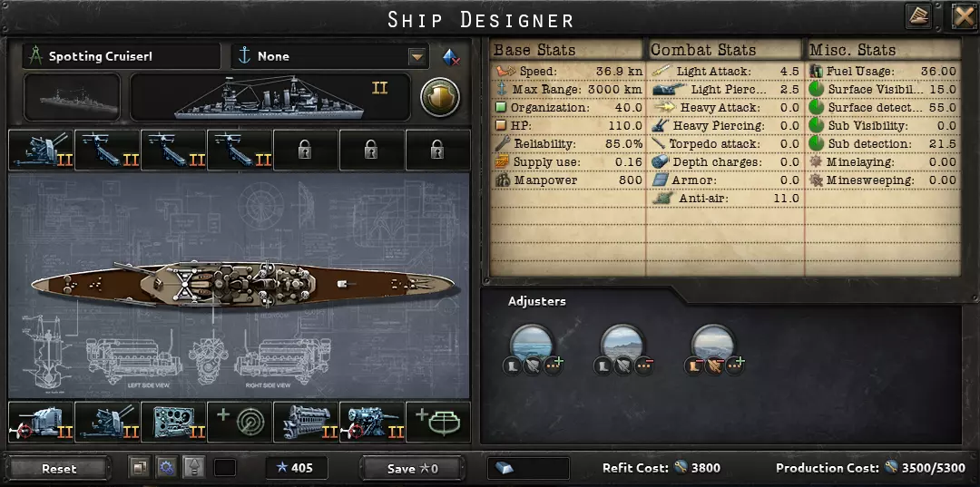Select the ship hull silhouette thumbnail

pos(72,97)
